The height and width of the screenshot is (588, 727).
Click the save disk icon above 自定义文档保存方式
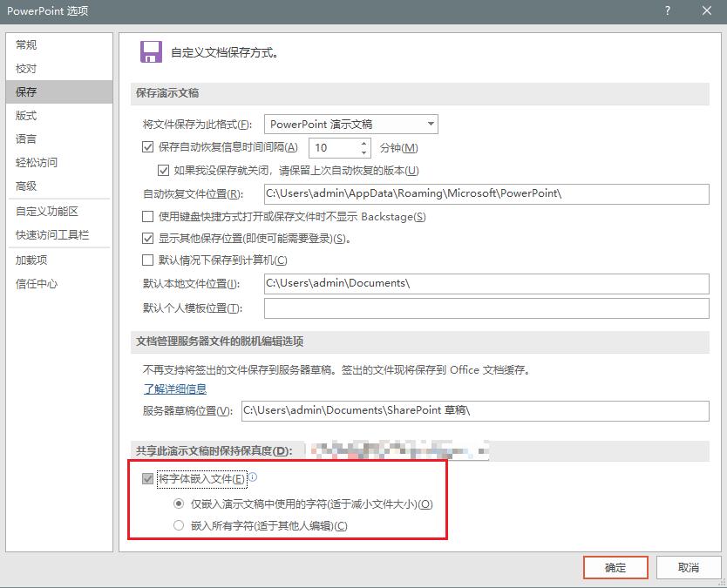[152, 51]
